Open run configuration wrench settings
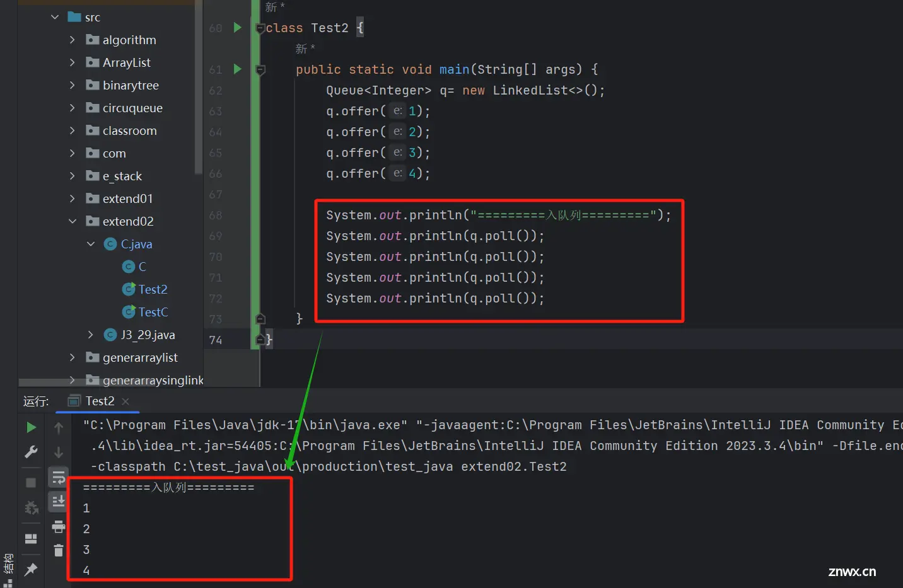The image size is (903, 588). click(31, 452)
